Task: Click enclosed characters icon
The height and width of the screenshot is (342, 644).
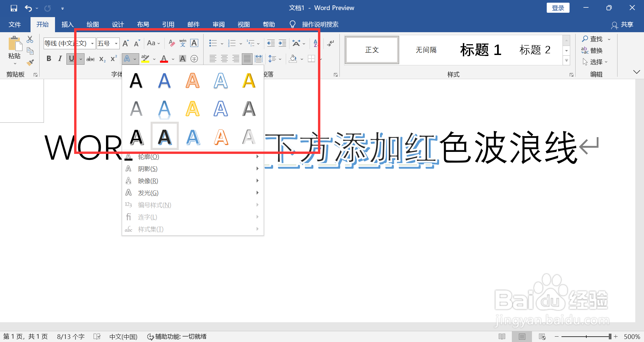Action: [x=194, y=59]
